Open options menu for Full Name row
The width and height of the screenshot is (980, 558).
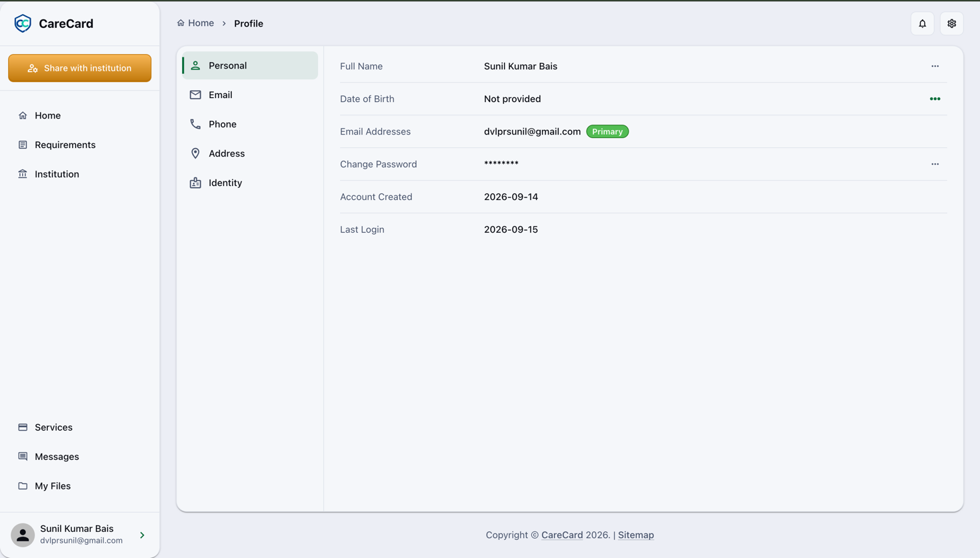(x=935, y=66)
